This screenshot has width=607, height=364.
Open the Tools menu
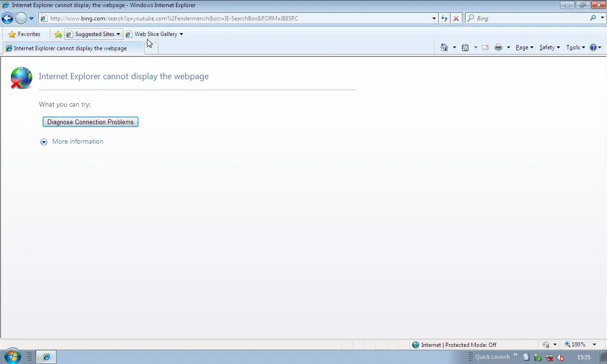575,47
